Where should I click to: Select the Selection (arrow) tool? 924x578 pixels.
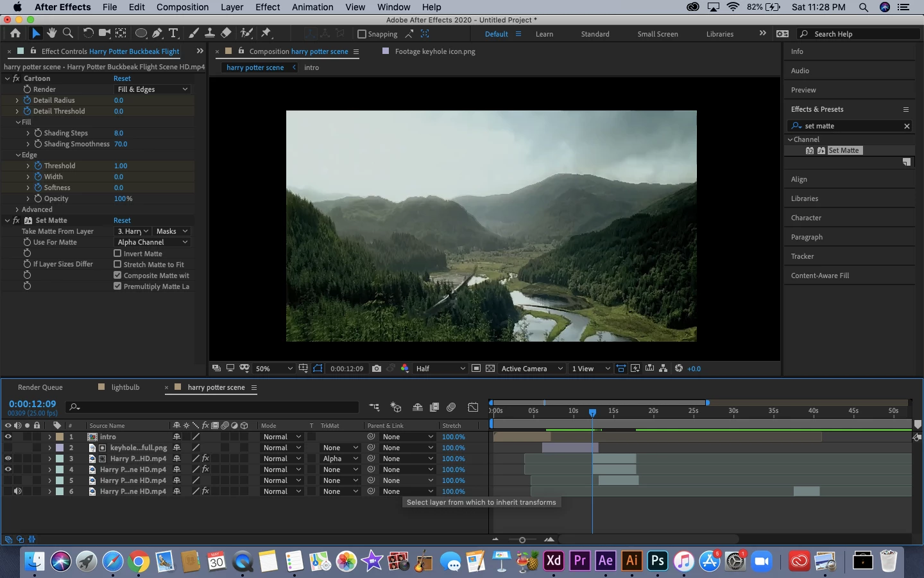(36, 33)
